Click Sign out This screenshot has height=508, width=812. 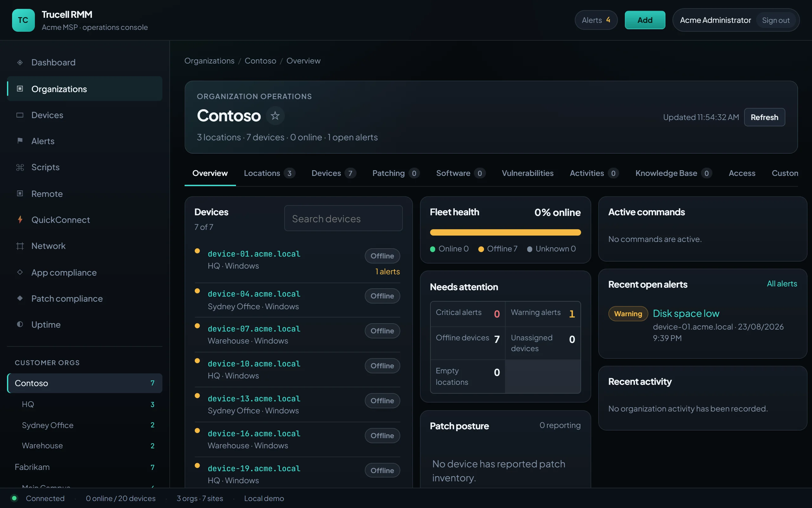(x=776, y=20)
